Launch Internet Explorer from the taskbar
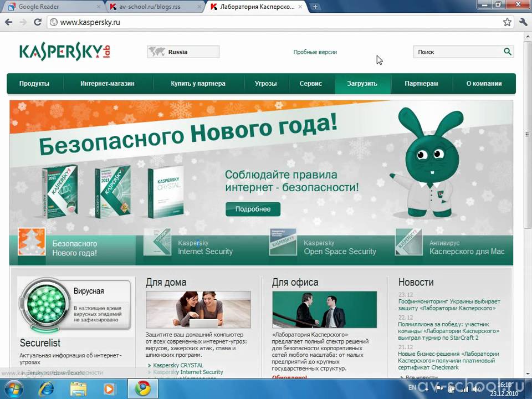The image size is (532, 399). click(46, 389)
